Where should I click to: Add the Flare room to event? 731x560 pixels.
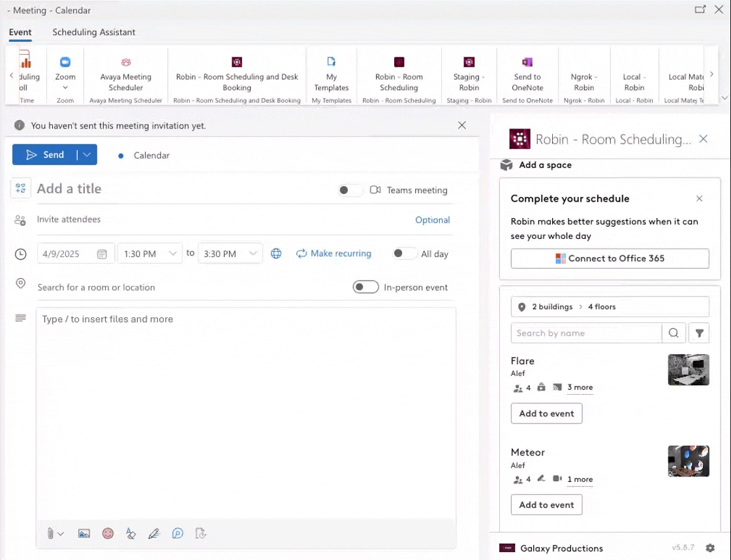point(546,413)
